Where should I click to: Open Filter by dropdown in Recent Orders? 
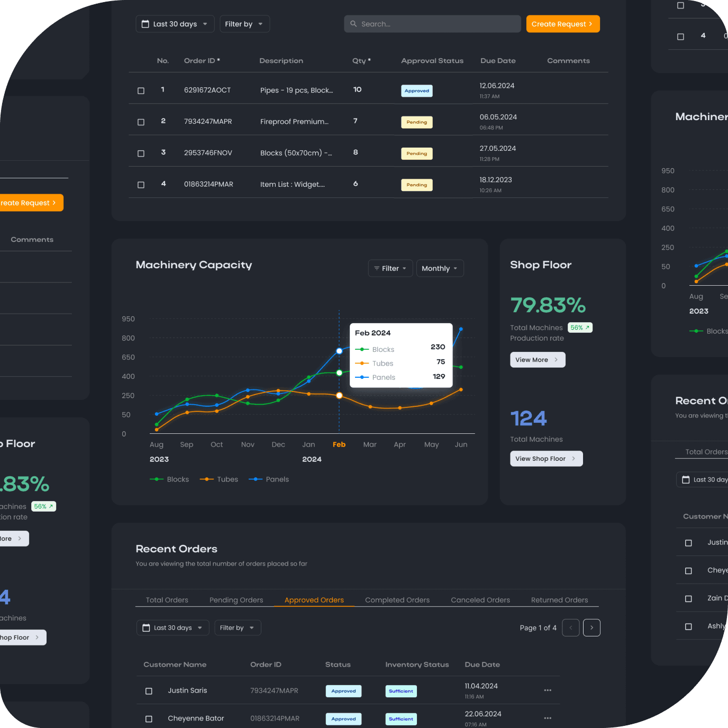pyautogui.click(x=238, y=628)
